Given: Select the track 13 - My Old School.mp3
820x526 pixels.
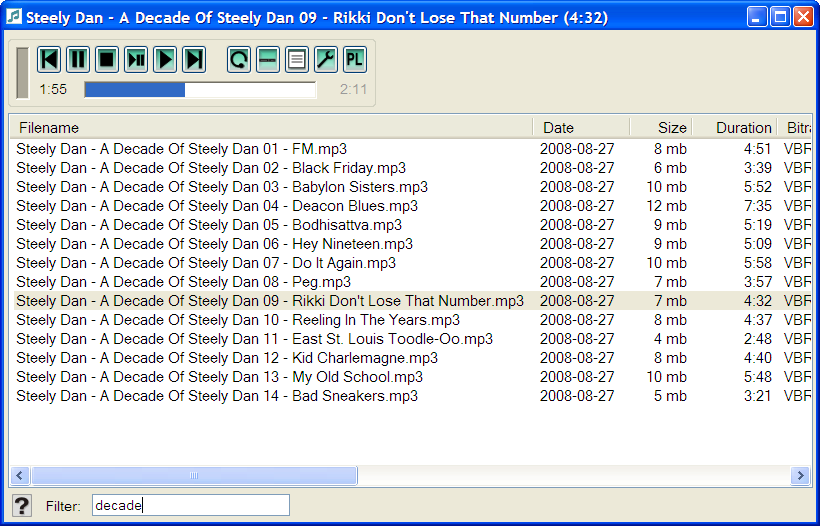Looking at the screenshot, I should pos(220,377).
